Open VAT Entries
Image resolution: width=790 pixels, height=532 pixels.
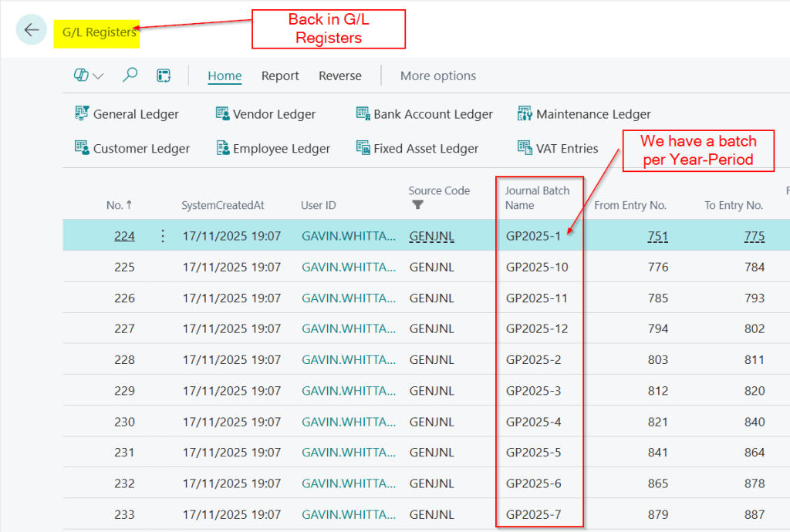click(558, 149)
